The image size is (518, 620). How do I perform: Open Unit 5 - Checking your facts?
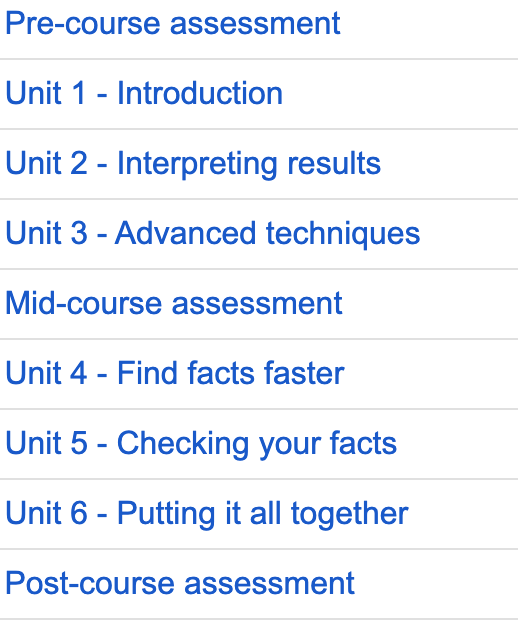201,444
